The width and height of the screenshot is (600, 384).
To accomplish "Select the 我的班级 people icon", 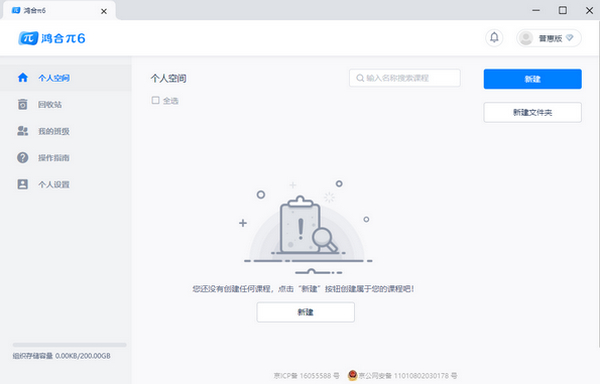I will pyautogui.click(x=23, y=131).
